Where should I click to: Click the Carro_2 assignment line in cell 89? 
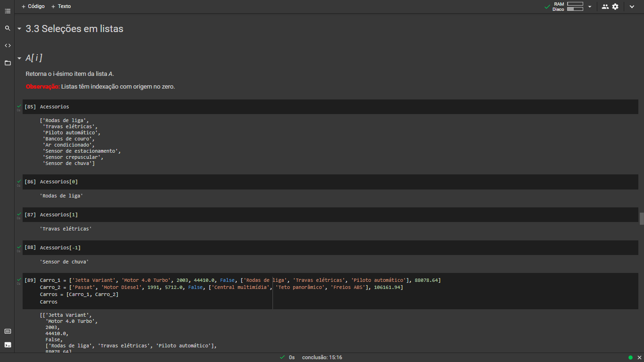[x=222, y=288]
